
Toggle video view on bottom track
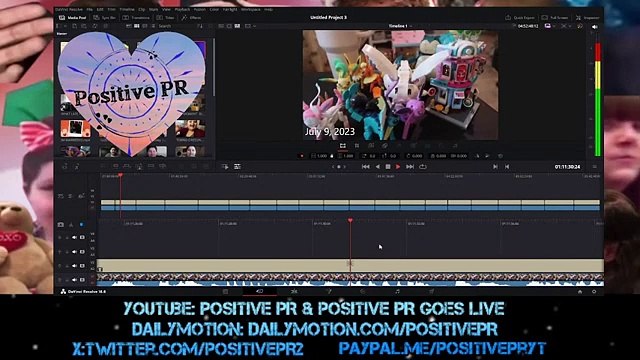coord(82,280)
